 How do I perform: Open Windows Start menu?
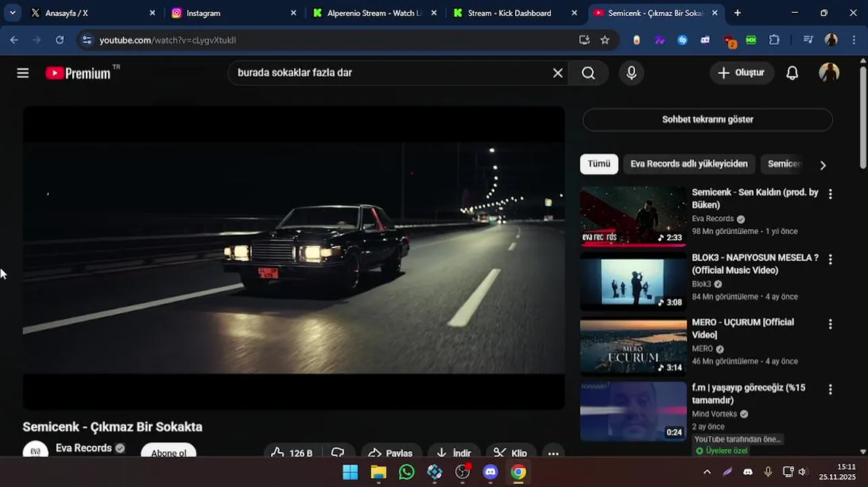pyautogui.click(x=350, y=472)
